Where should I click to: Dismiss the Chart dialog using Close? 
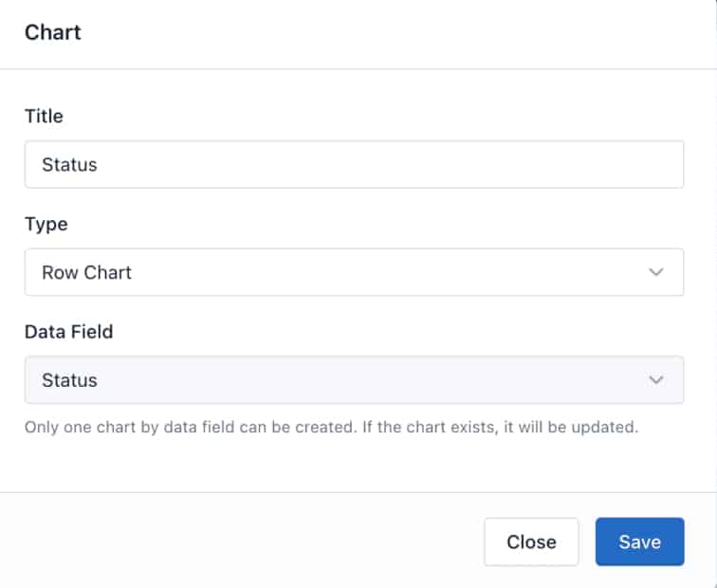[x=531, y=542]
